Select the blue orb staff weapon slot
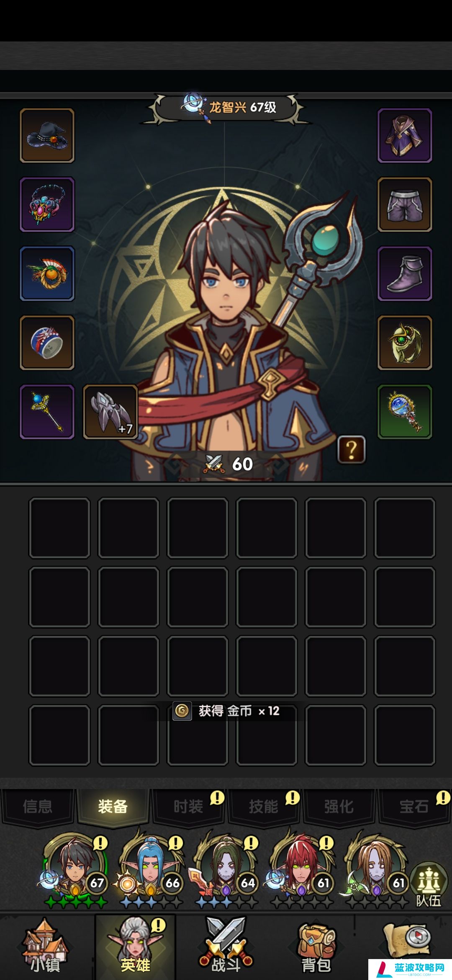Screen dimensions: 452x980 tap(47, 412)
